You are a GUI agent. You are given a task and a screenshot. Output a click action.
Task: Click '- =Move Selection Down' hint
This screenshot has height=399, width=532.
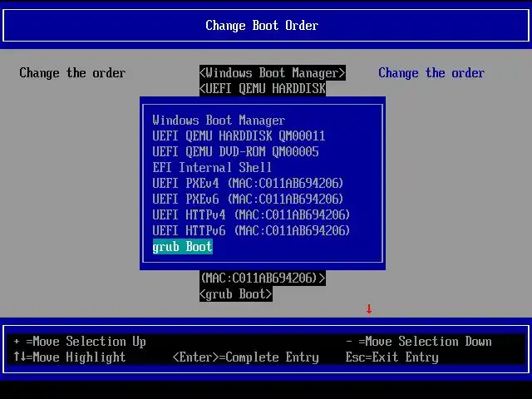[x=419, y=342]
